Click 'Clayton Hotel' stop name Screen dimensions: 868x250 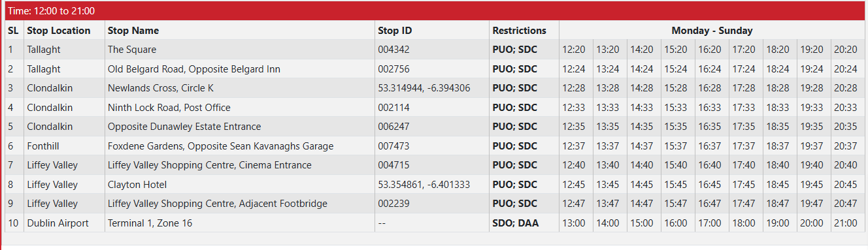point(137,185)
